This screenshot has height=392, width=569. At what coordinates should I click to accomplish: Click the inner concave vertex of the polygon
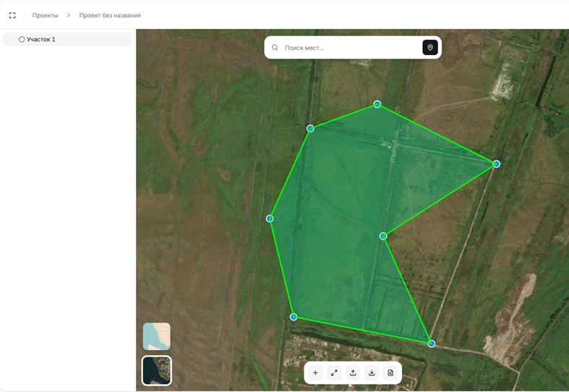pyautogui.click(x=383, y=236)
